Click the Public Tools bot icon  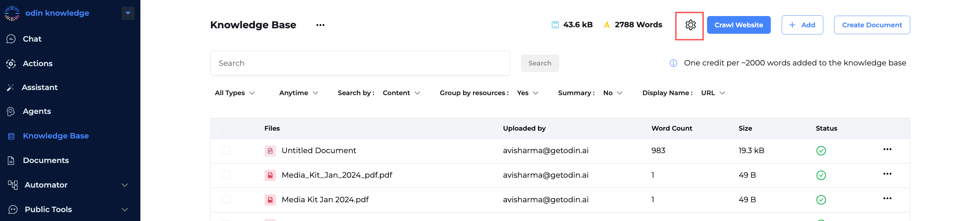(13, 209)
